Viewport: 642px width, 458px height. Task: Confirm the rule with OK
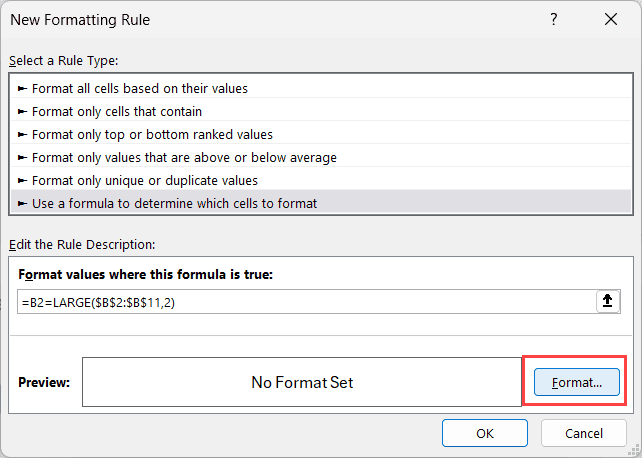coord(485,433)
